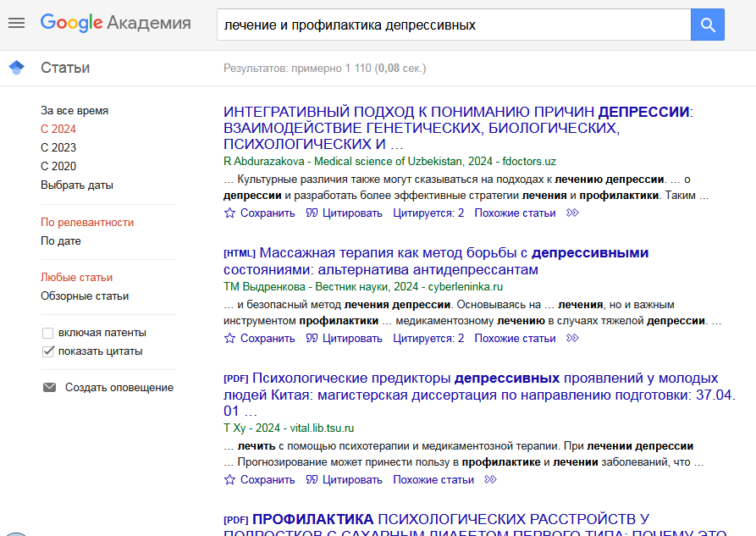Save the Chinese youth dissertation with star

(x=229, y=480)
